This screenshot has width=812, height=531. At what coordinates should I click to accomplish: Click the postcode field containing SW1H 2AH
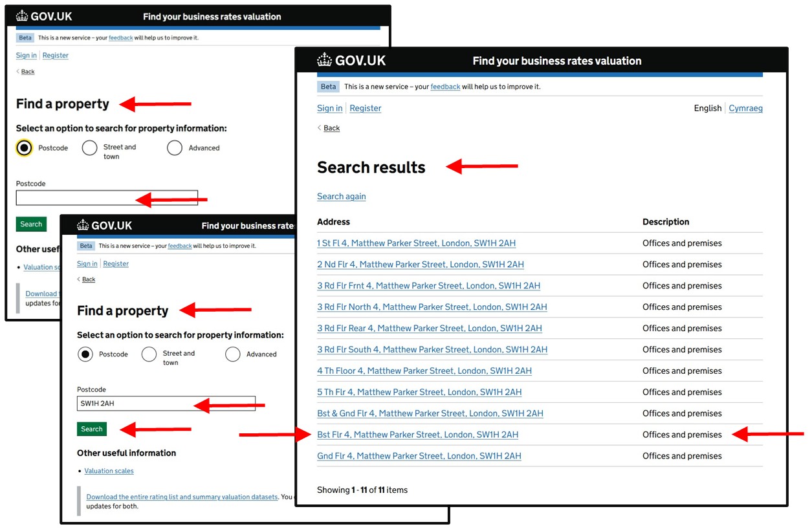(166, 404)
